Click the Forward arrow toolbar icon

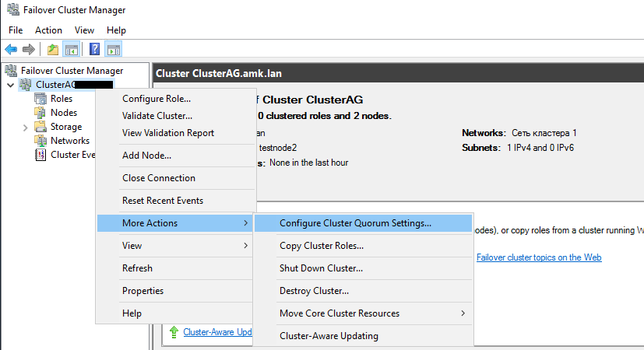tap(28, 50)
